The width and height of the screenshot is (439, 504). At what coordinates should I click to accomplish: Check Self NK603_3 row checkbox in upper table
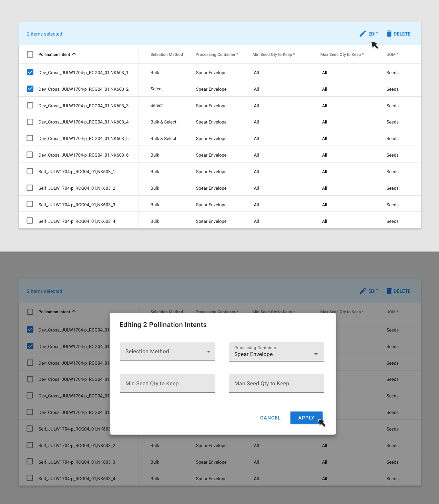pyautogui.click(x=30, y=204)
